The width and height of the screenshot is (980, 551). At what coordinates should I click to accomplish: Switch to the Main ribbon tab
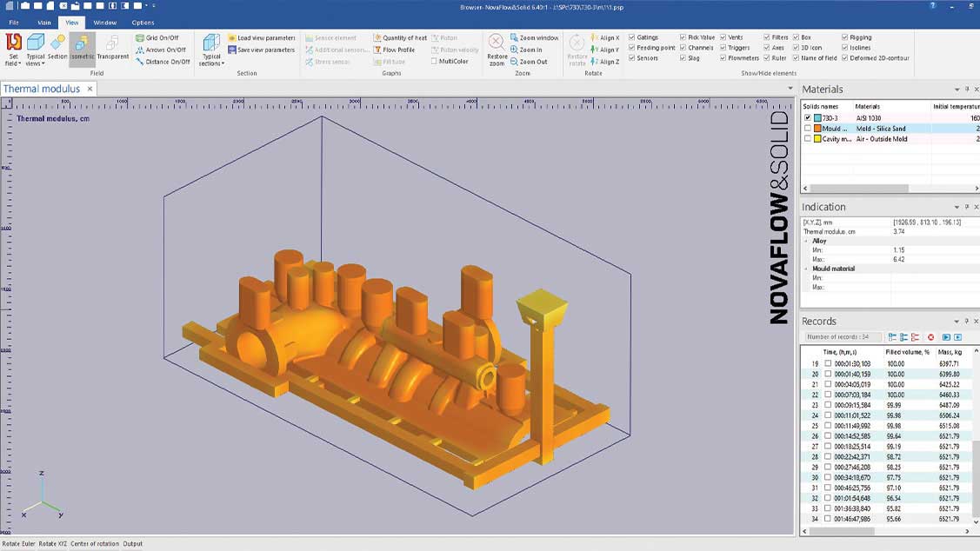[43, 23]
